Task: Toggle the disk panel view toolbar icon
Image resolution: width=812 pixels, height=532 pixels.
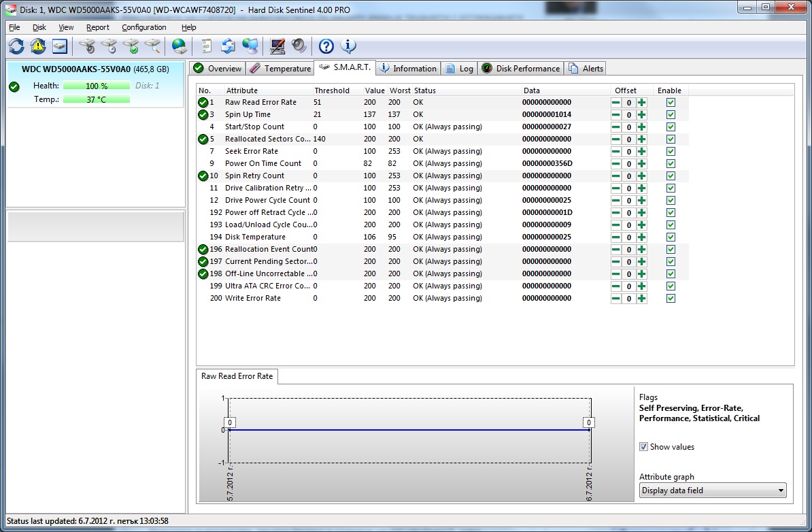Action: tap(60, 46)
